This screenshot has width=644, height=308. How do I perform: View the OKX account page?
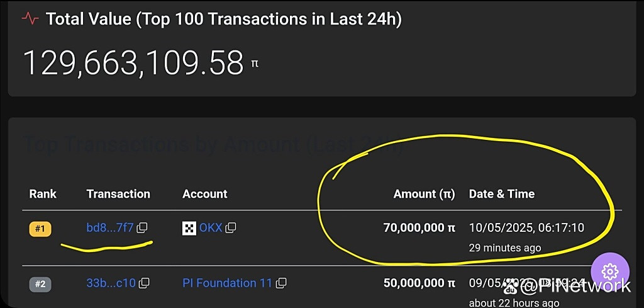pos(211,227)
